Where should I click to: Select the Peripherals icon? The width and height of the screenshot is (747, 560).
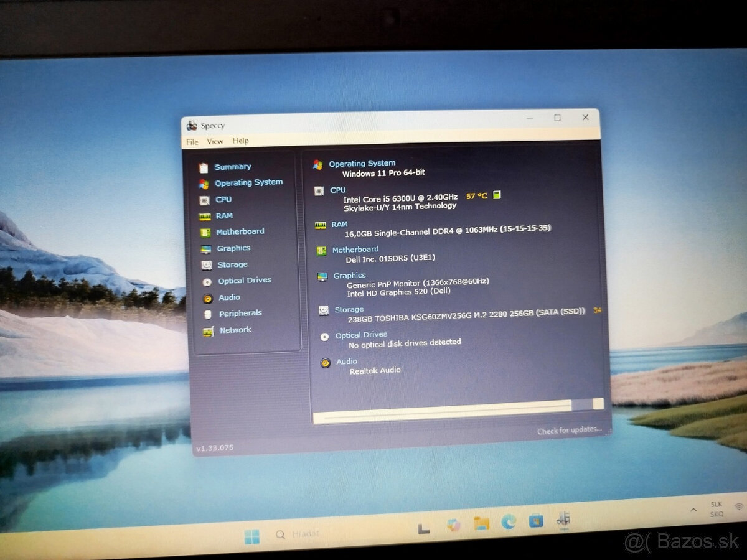(x=206, y=313)
